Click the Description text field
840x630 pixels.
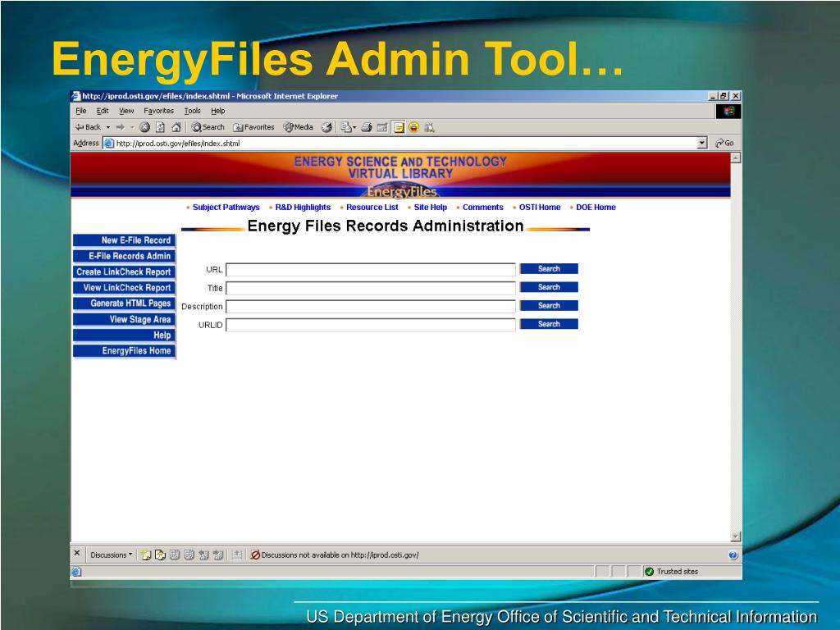coord(371,307)
